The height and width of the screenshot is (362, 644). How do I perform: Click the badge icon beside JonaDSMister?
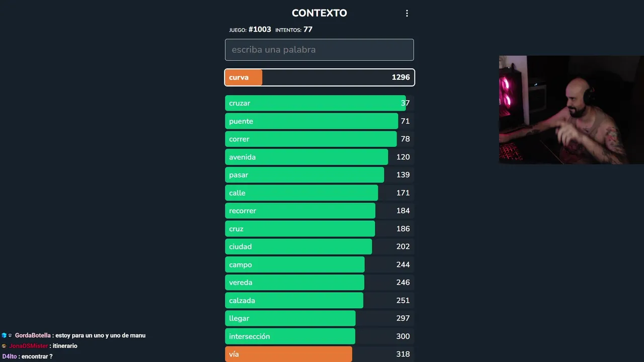tap(4, 346)
